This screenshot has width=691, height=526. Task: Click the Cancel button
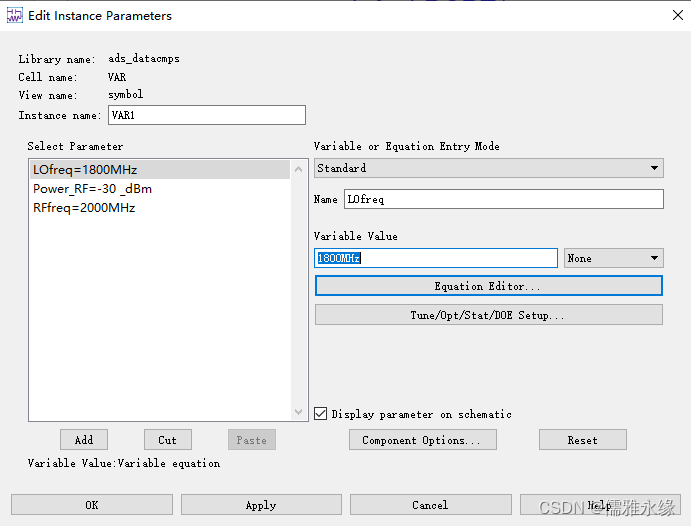(x=431, y=504)
